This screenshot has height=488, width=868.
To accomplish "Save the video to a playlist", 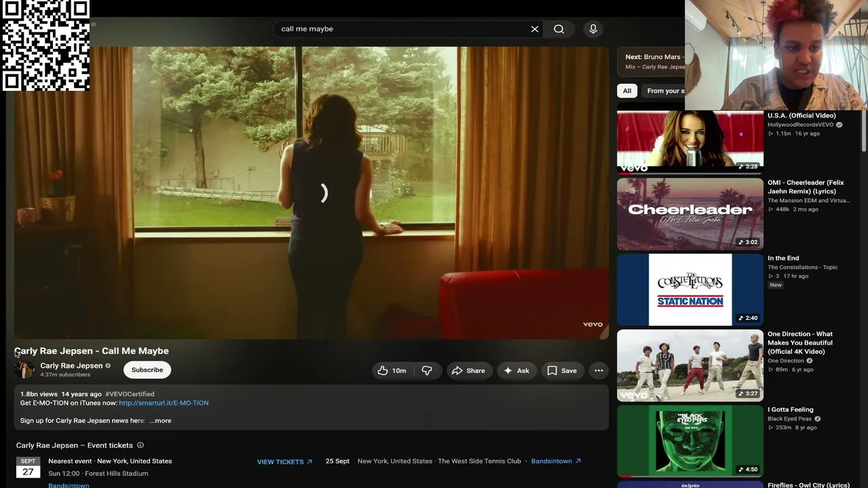I will pyautogui.click(x=562, y=371).
